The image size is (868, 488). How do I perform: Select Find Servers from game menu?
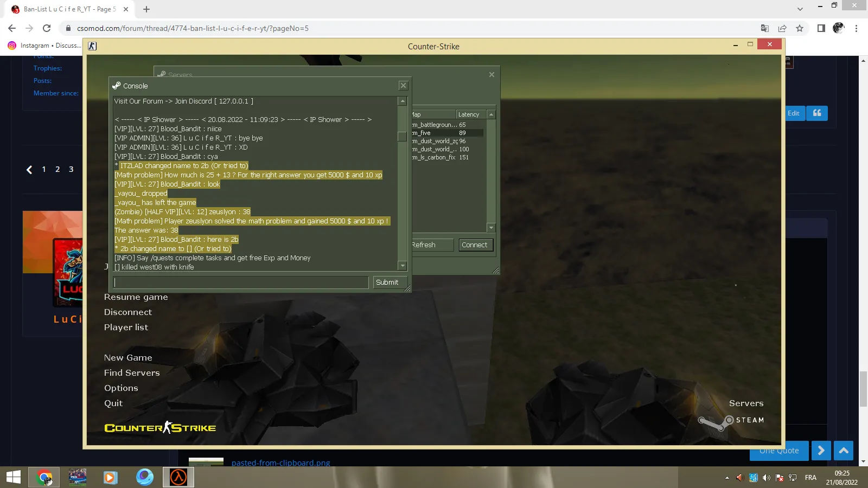tap(132, 373)
